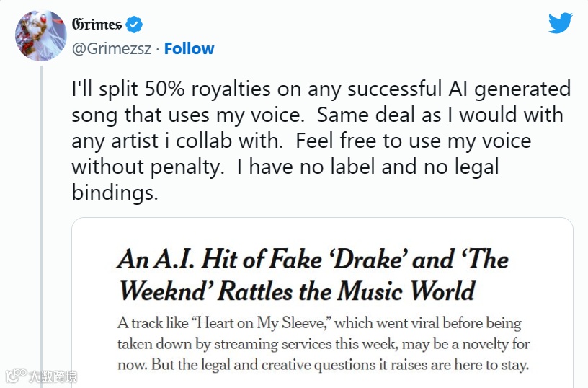Follow the Grimes account
The width and height of the screenshot is (588, 388).
[189, 49]
